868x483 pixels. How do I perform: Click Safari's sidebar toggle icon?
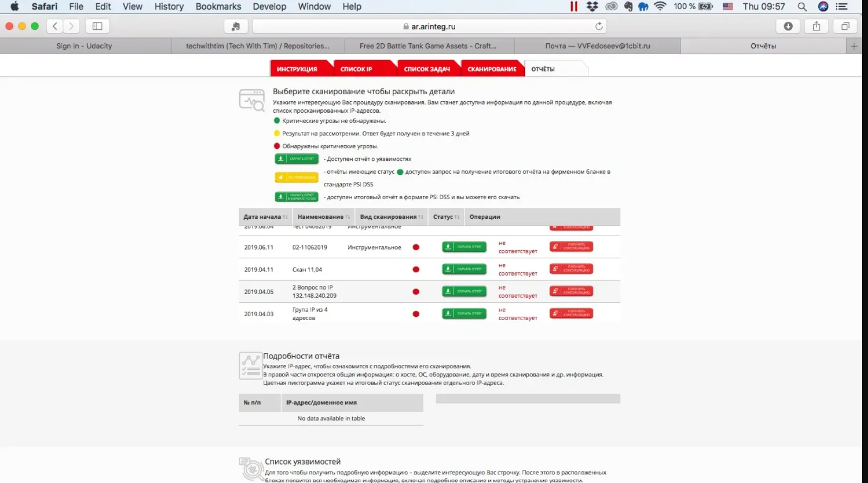coord(98,26)
